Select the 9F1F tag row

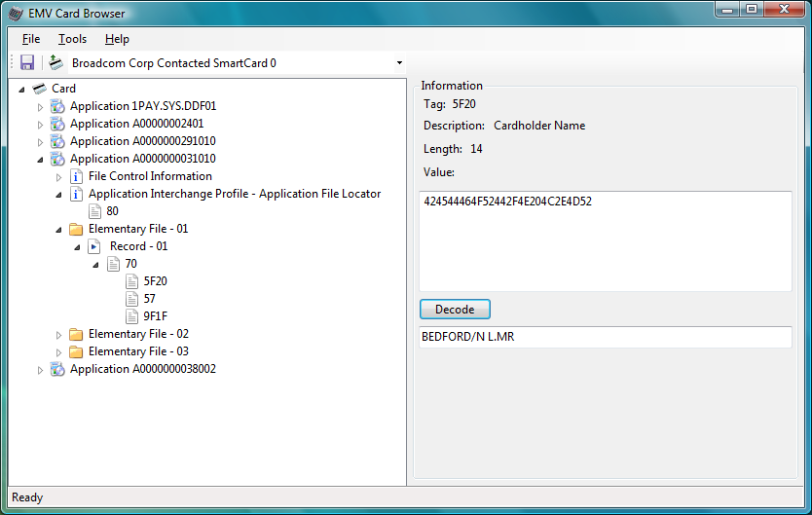(156, 316)
